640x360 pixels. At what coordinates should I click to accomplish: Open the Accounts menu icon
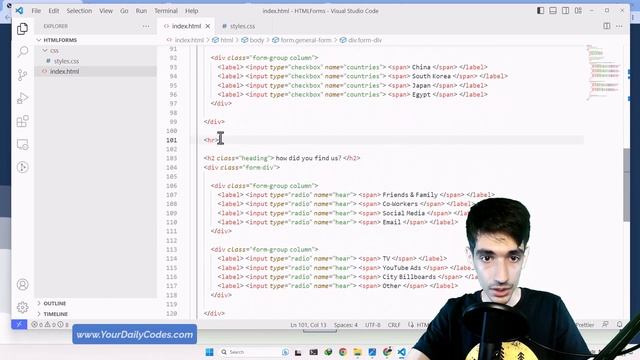click(x=22, y=284)
